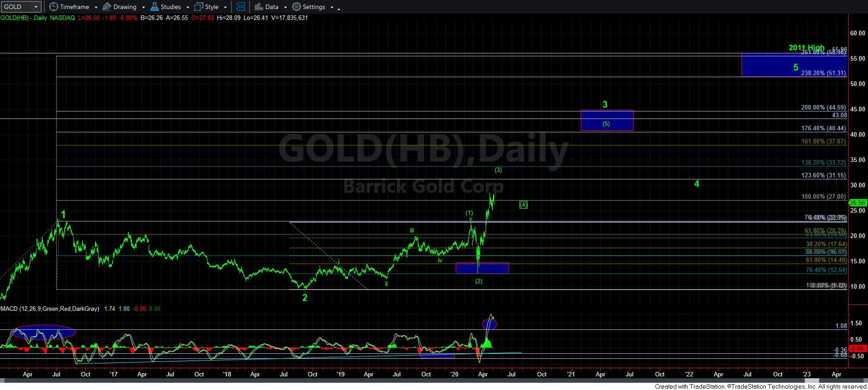Expand the Settings dropdown arrow
This screenshot has width=868, height=390.
pyautogui.click(x=332, y=7)
